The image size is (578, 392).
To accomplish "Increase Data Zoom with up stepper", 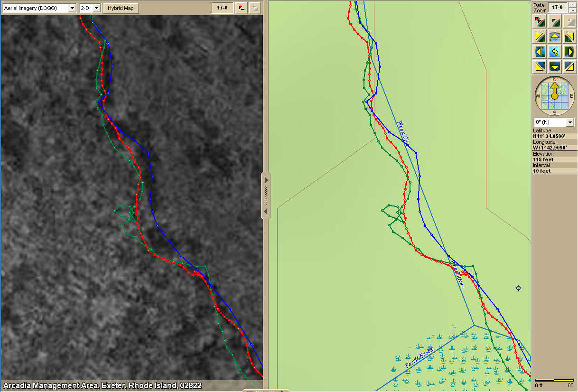I will (572, 5).
